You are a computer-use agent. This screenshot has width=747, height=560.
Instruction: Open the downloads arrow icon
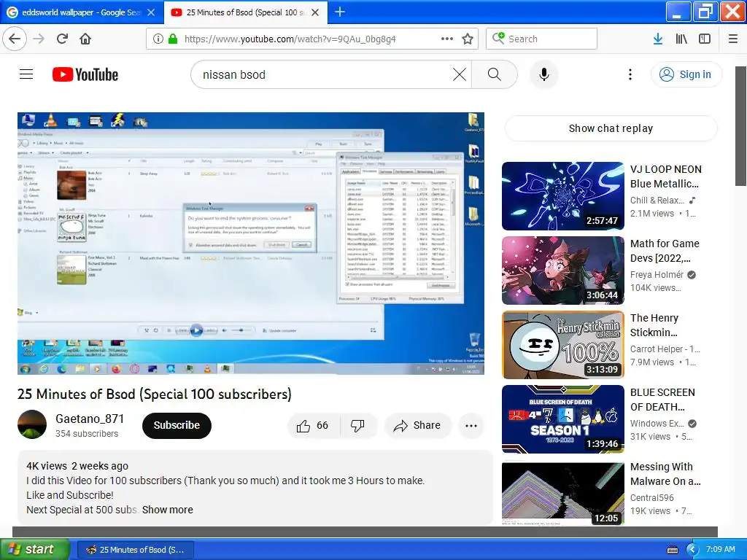pos(658,39)
